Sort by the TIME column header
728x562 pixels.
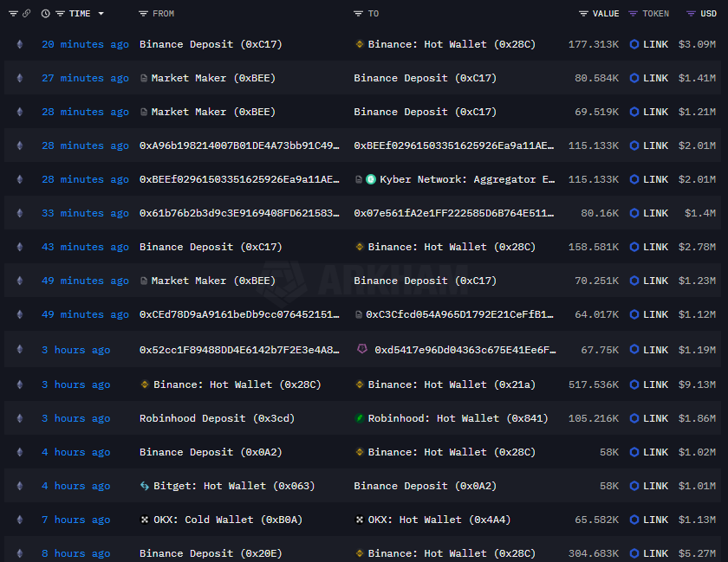pos(80,14)
